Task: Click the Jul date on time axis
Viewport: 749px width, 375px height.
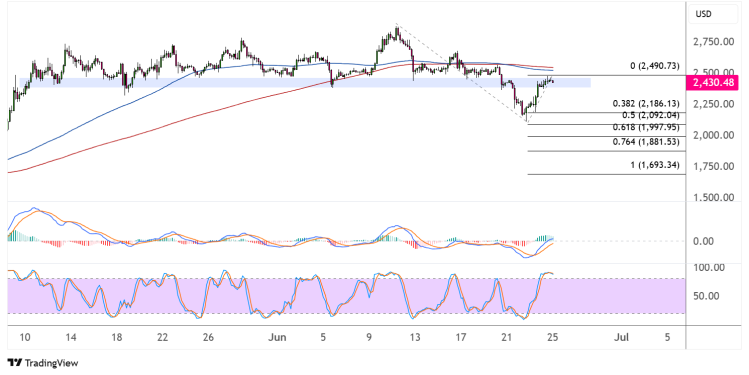Action: point(621,337)
